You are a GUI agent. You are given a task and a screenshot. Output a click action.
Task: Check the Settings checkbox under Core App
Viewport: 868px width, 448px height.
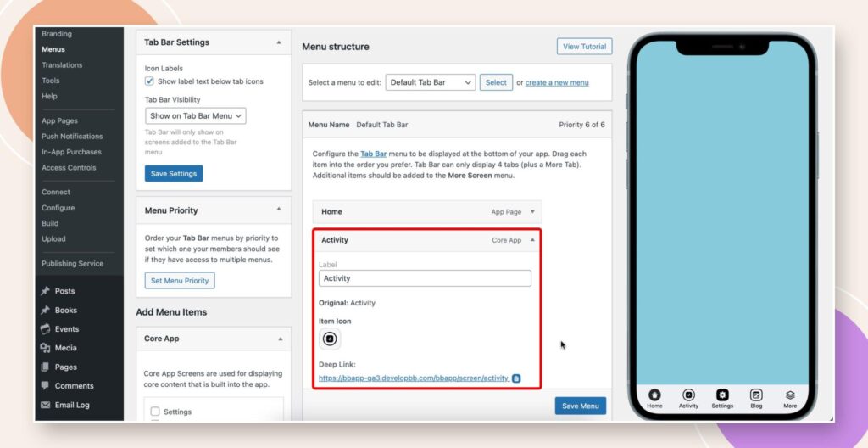click(x=153, y=412)
